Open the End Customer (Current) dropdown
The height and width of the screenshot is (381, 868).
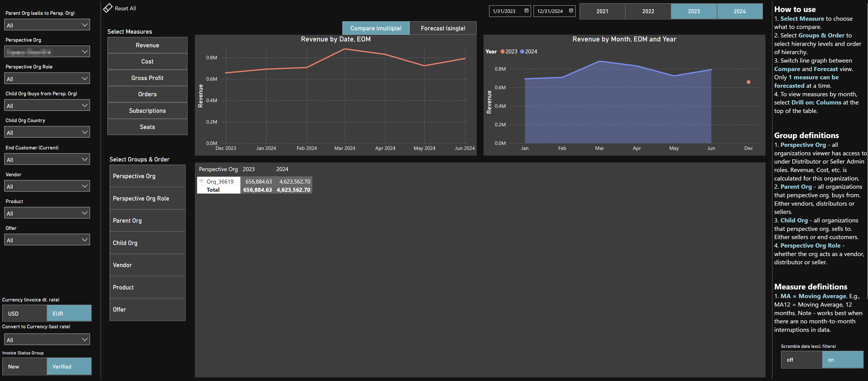47,159
